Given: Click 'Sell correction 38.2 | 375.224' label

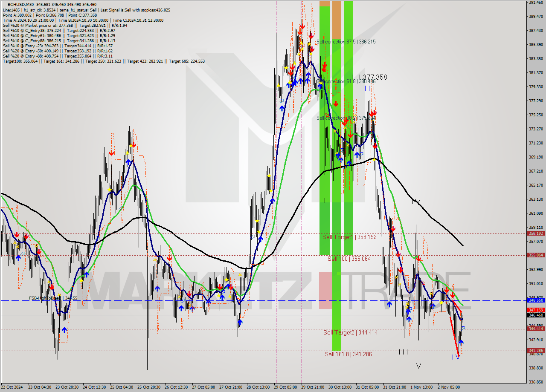Looking at the screenshot, I should pyautogui.click(x=346, y=118).
